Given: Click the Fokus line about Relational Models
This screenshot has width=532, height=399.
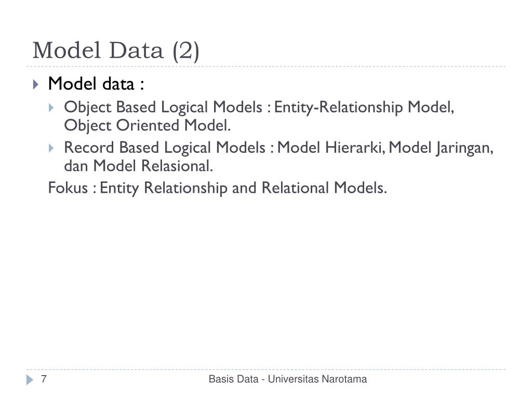Looking at the screenshot, I should tap(218, 188).
